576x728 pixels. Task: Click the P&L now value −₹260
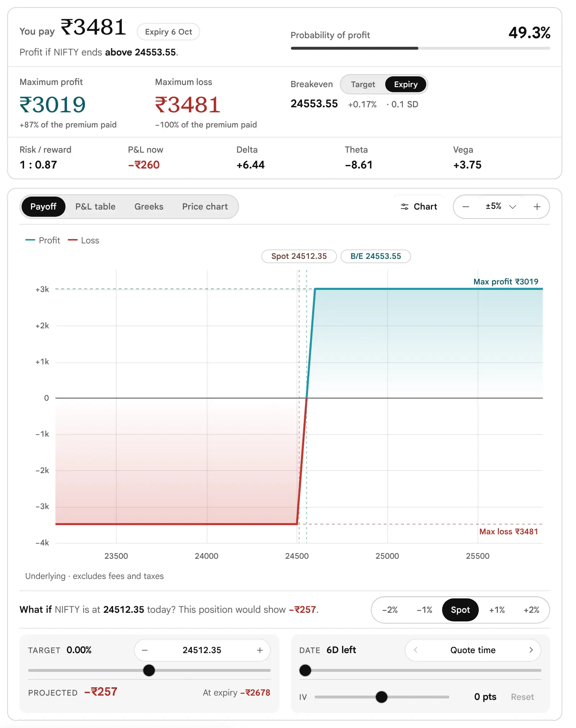[x=144, y=165]
